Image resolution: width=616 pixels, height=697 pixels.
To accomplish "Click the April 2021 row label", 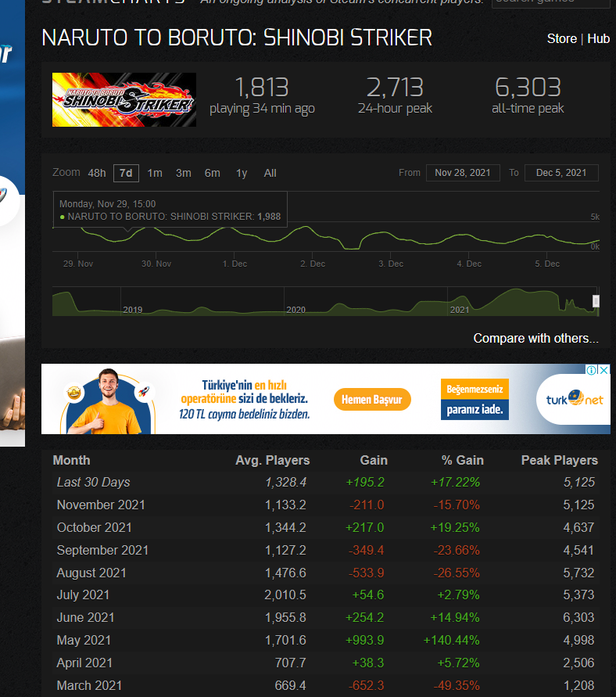I will 84,663.
